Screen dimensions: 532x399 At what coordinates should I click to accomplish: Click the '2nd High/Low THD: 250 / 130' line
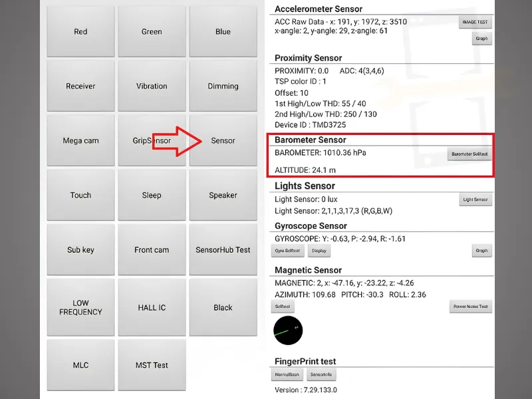coord(326,114)
